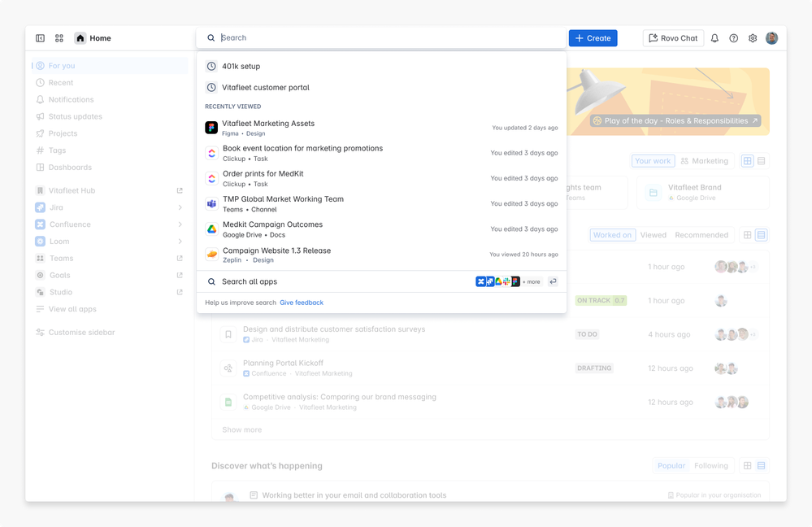Expand the Jira sidebar chevron

pos(180,208)
